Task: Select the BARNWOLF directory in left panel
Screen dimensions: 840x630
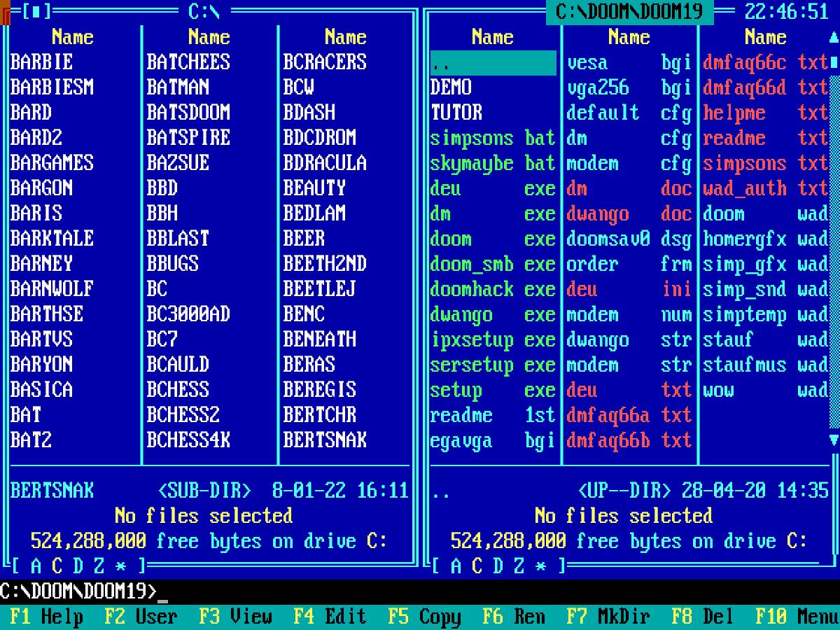Action: (52, 289)
